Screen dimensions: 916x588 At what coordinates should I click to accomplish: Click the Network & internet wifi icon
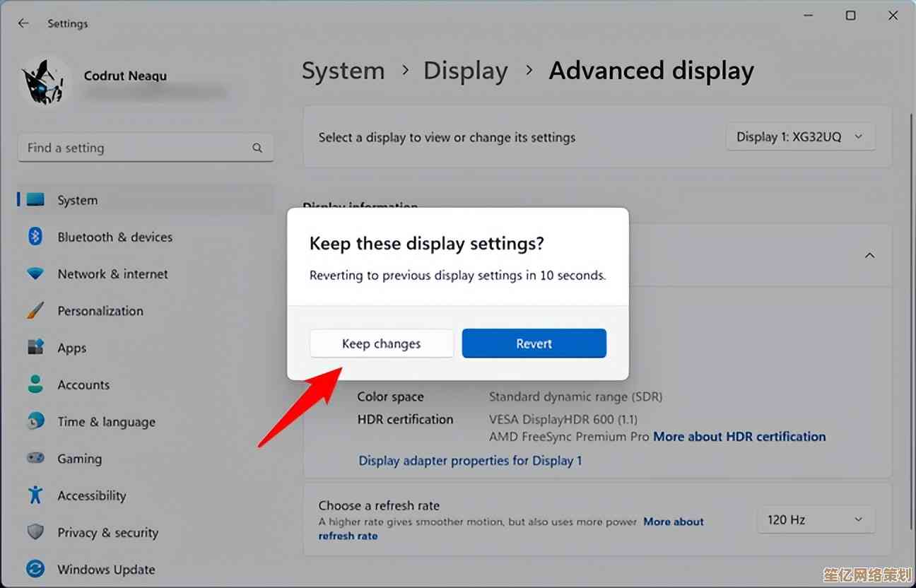pyautogui.click(x=35, y=274)
